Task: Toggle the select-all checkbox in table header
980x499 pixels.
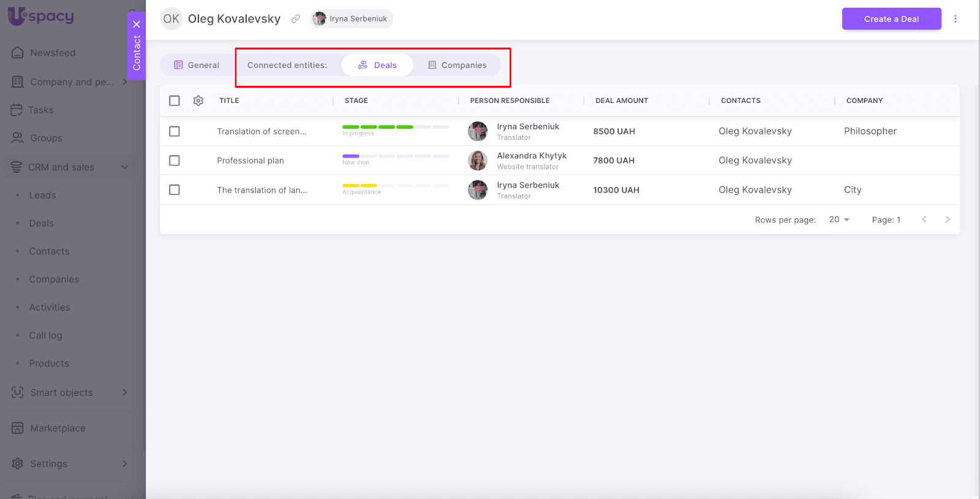Action: point(175,101)
